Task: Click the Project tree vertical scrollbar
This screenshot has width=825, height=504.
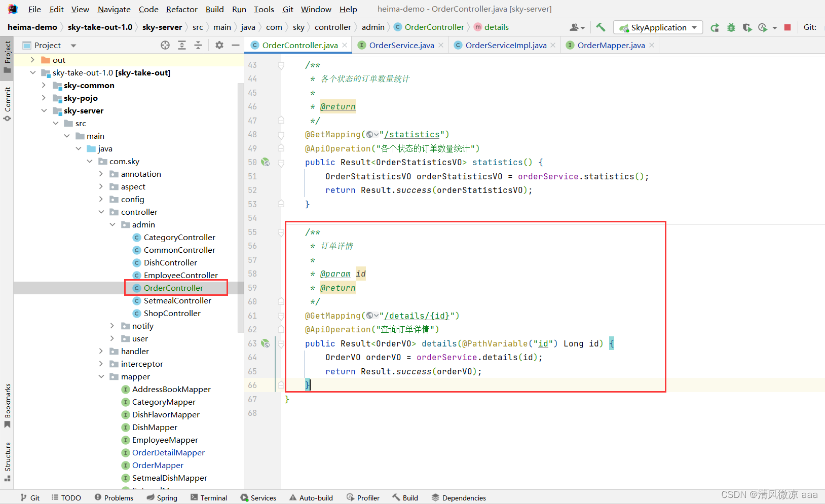Action: [240, 208]
